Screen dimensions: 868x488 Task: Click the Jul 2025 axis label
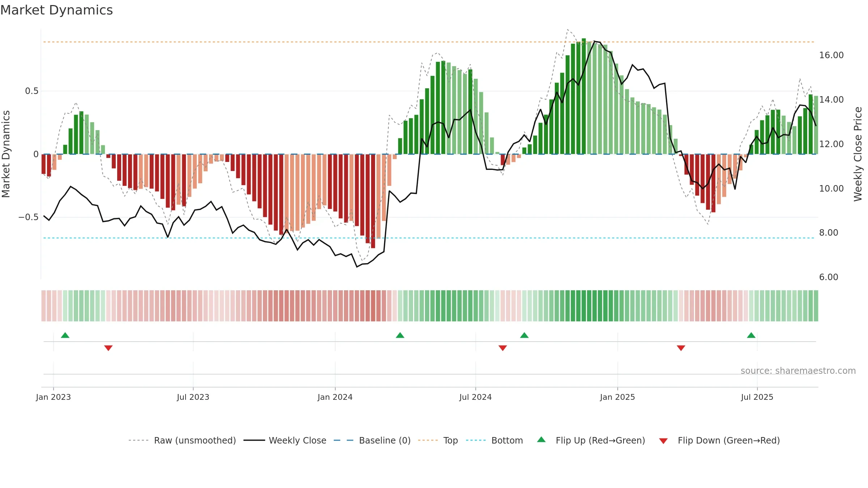757,397
